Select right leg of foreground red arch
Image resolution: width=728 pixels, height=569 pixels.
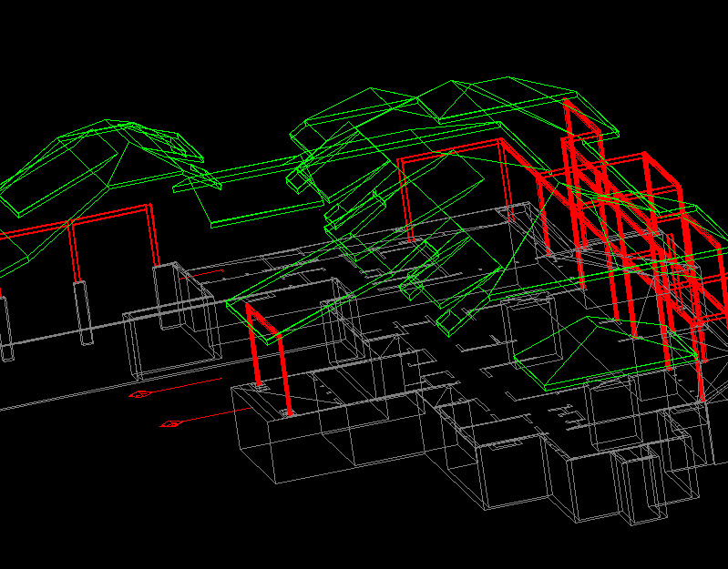point(287,373)
